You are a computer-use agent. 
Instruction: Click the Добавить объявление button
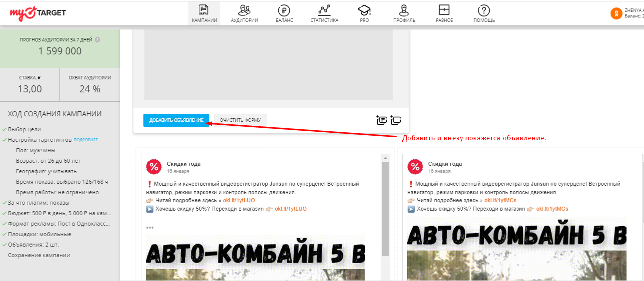tap(176, 120)
